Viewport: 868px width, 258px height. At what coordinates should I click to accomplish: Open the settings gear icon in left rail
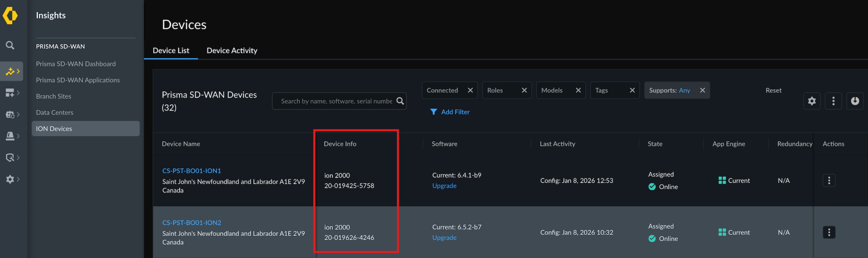coord(10,179)
